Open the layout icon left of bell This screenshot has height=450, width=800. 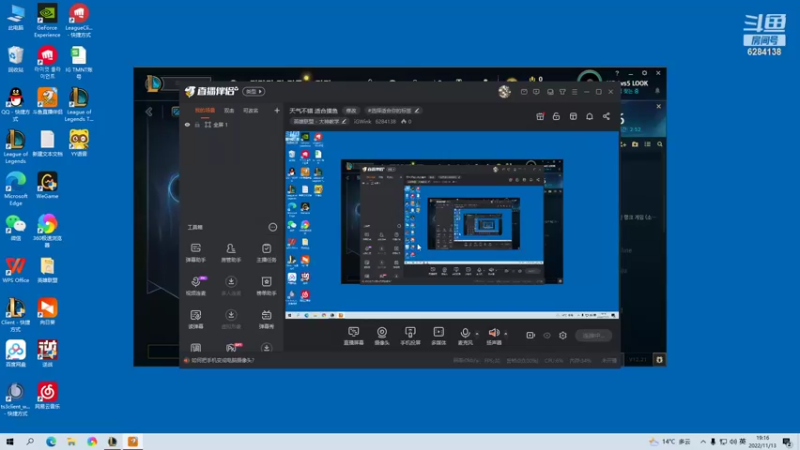pos(573,116)
